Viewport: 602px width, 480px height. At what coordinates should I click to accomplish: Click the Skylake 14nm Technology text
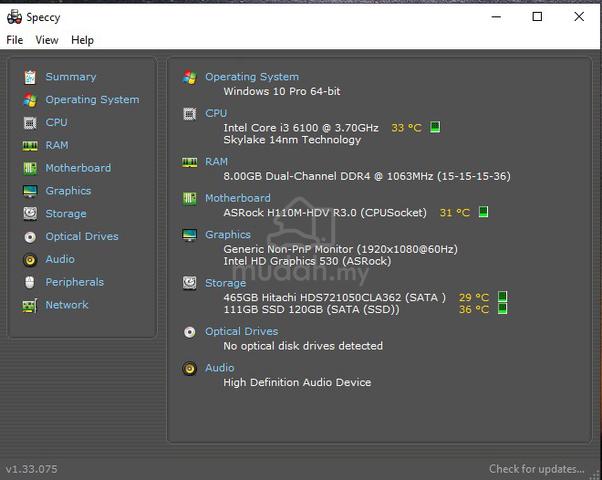[x=292, y=140]
